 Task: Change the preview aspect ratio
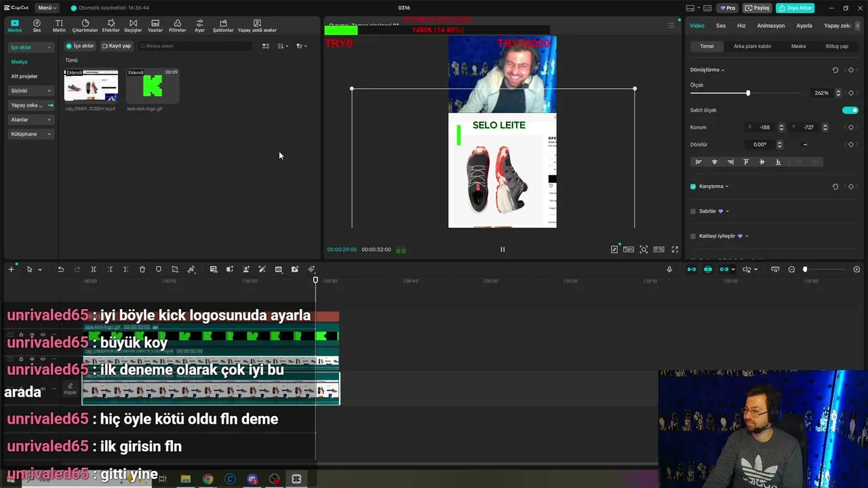(x=658, y=249)
